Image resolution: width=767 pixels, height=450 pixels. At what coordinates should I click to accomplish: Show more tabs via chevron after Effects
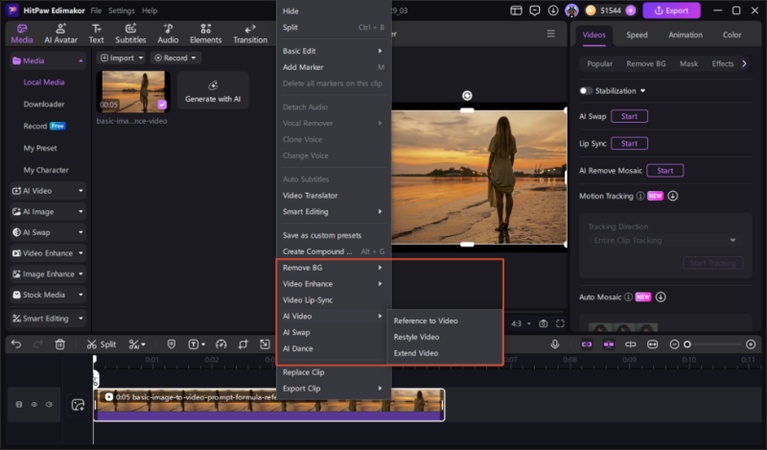click(744, 64)
